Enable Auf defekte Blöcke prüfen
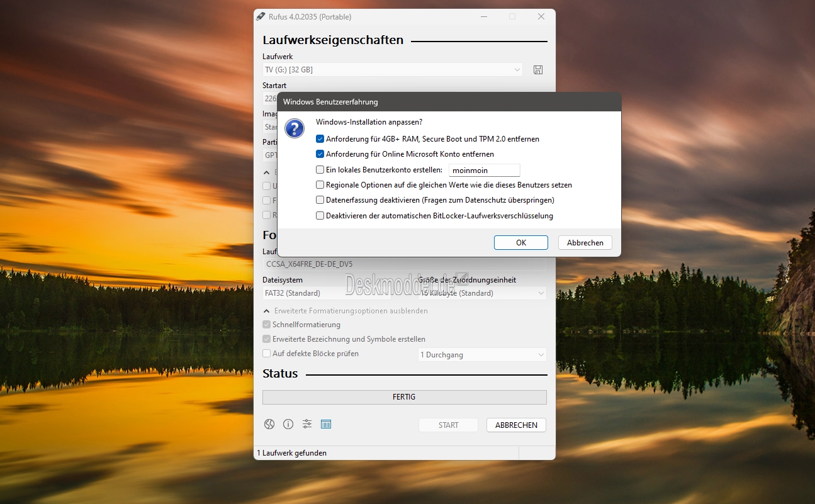Image resolution: width=815 pixels, height=504 pixels. coord(266,354)
